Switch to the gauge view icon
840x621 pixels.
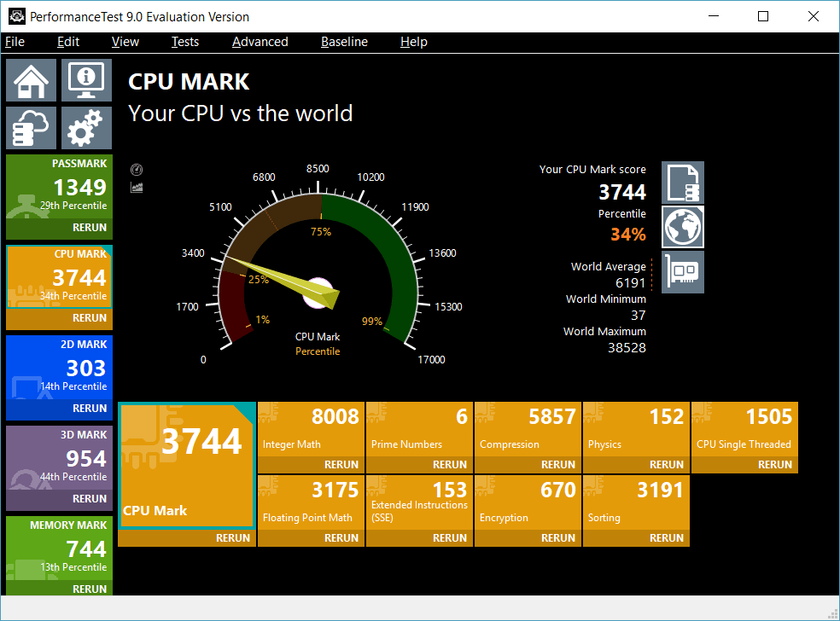[137, 170]
